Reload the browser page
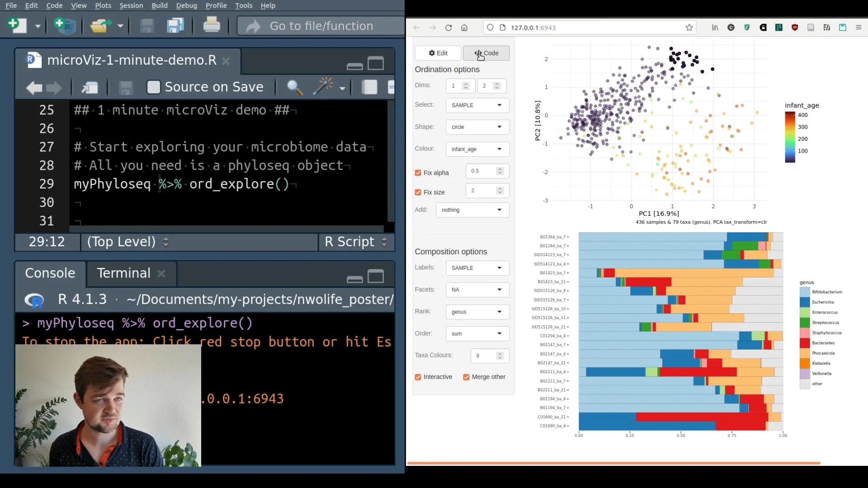The height and width of the screenshot is (488, 868). [448, 28]
